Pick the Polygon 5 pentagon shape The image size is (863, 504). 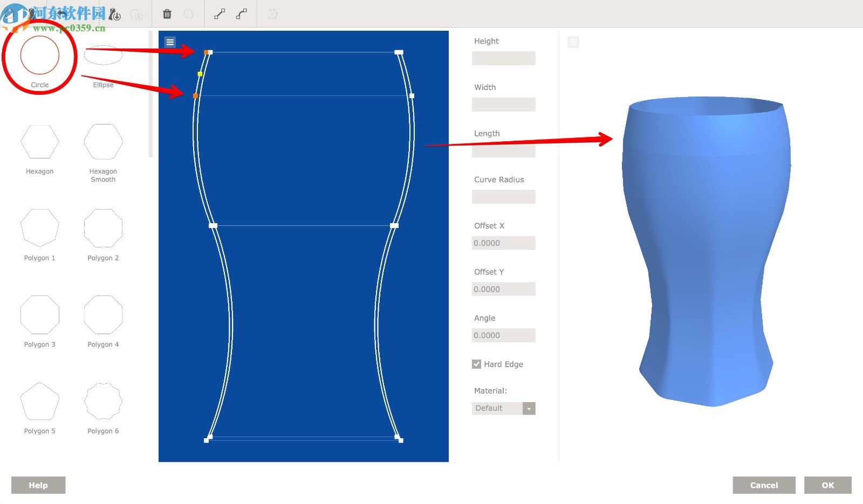40,402
